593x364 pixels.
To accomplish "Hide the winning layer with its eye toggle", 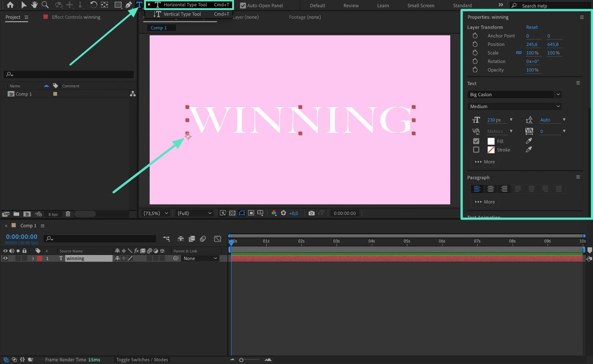I will coord(5,258).
